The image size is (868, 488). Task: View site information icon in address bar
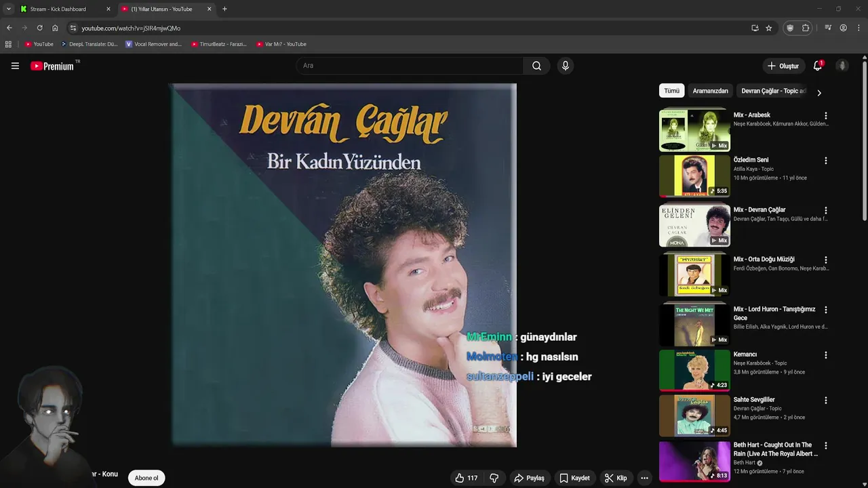[x=73, y=28]
